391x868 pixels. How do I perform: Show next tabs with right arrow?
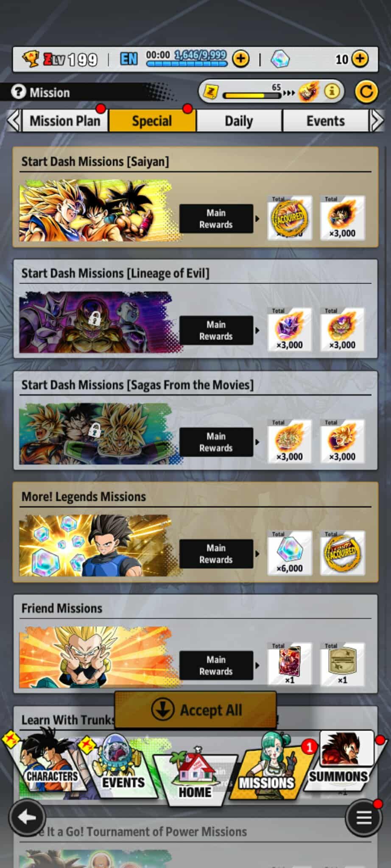coord(376,121)
